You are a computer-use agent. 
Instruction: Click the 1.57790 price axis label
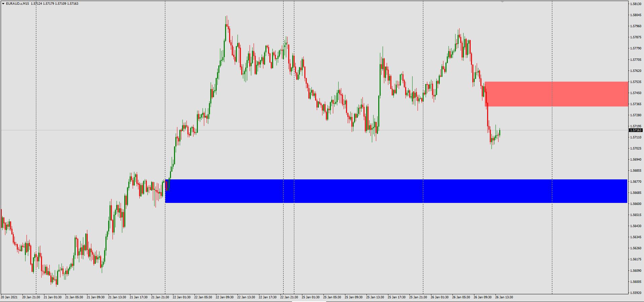pyautogui.click(x=636, y=48)
